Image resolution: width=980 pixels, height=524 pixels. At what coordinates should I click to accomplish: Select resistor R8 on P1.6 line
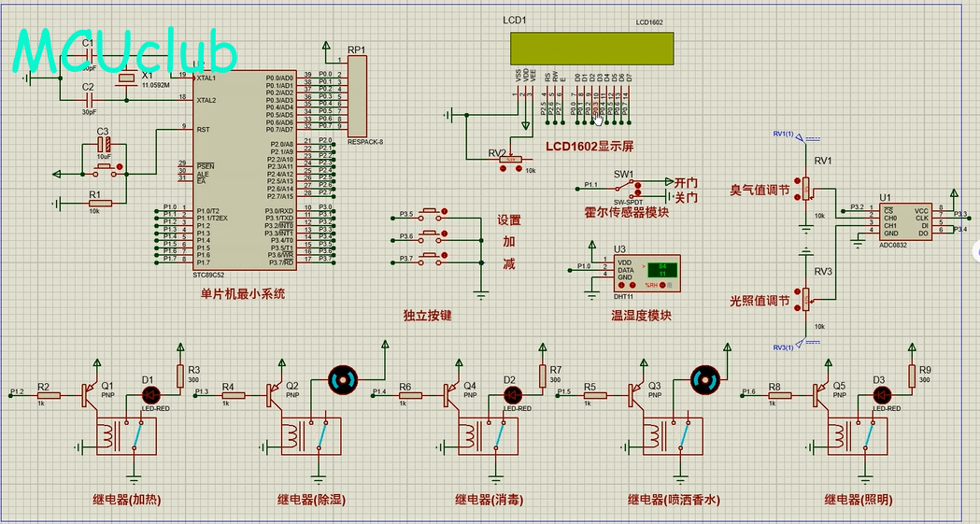tap(780, 395)
